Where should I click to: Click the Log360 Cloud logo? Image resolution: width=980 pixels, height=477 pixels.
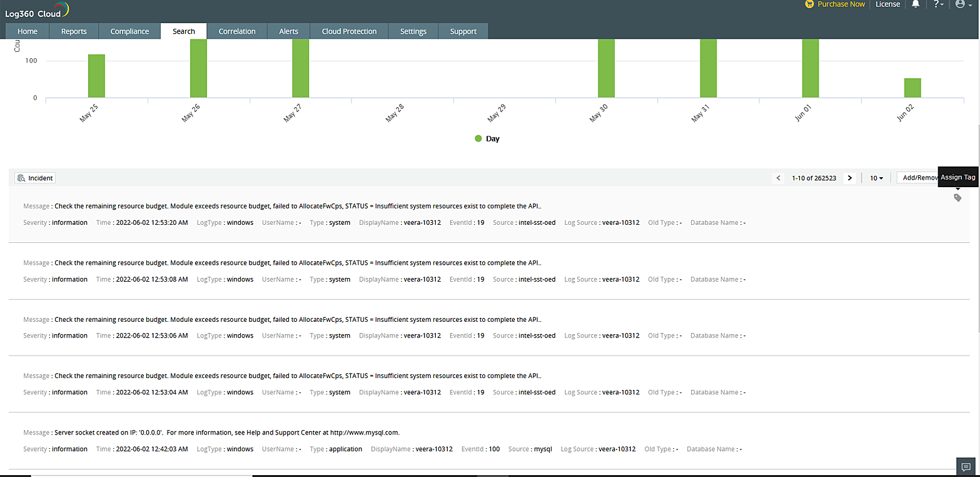click(37, 11)
